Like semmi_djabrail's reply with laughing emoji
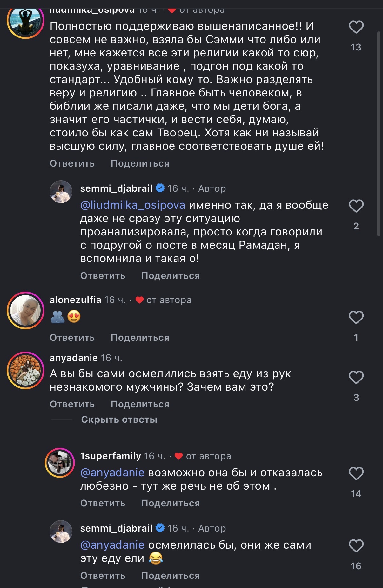Image resolution: width=383 pixels, height=588 pixels. point(356,546)
